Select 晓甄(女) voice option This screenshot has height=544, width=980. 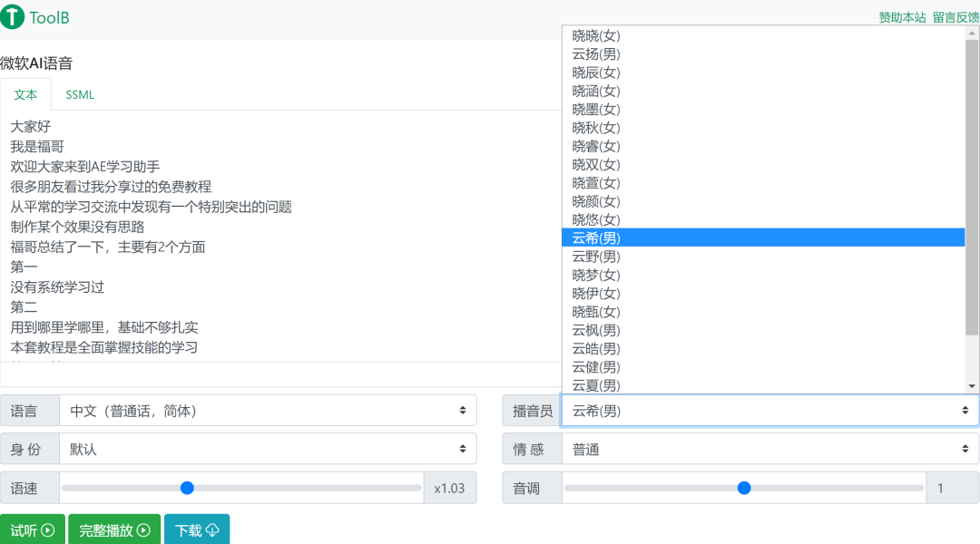(763, 312)
